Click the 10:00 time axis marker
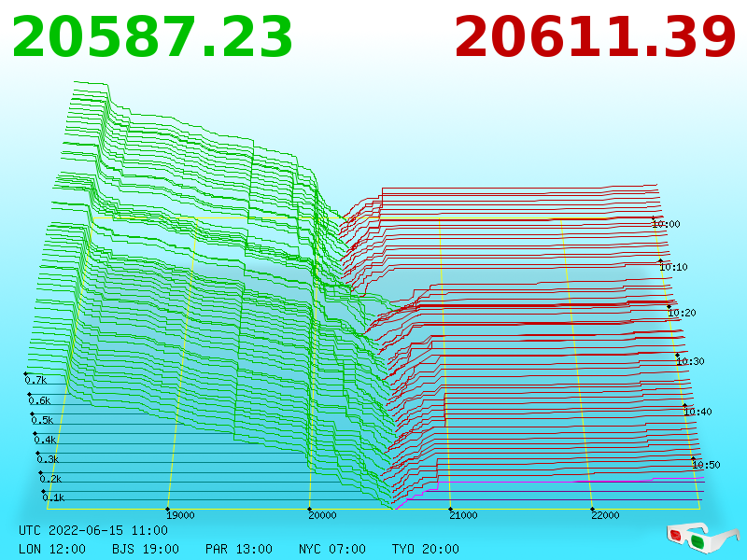 click(666, 224)
